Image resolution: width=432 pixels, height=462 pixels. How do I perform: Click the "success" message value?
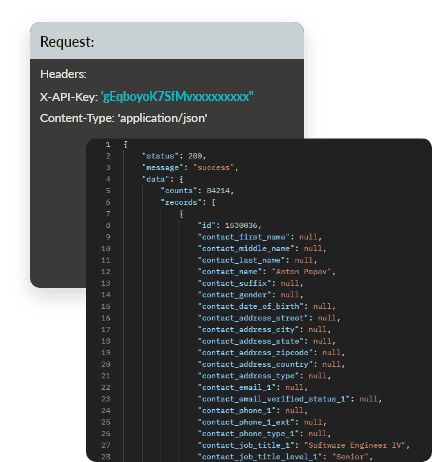coord(213,168)
